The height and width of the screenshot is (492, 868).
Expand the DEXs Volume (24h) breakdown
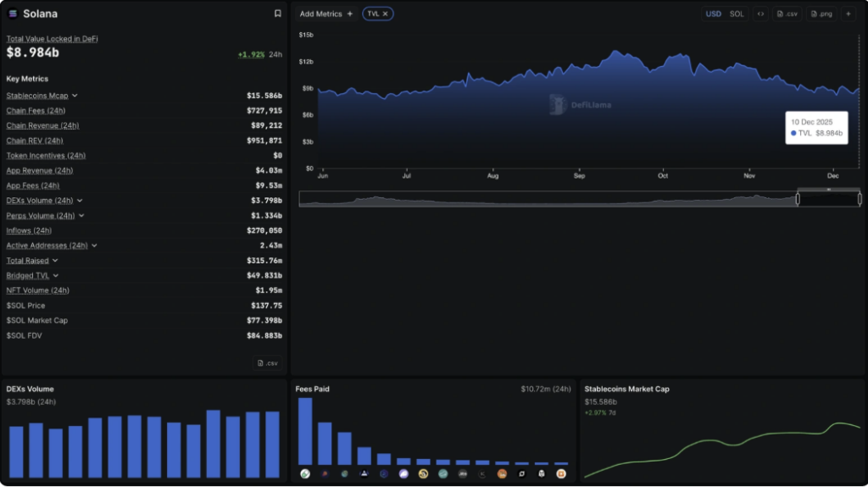point(80,201)
